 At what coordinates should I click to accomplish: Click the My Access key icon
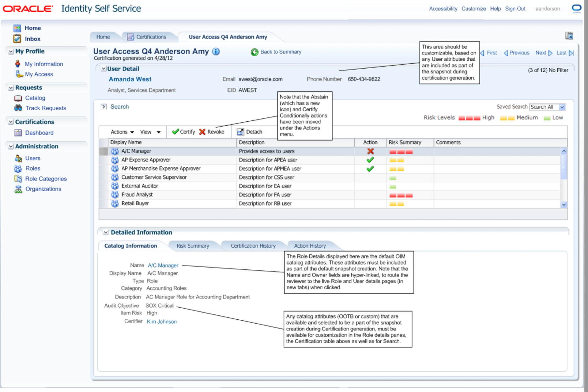pyautogui.click(x=19, y=74)
